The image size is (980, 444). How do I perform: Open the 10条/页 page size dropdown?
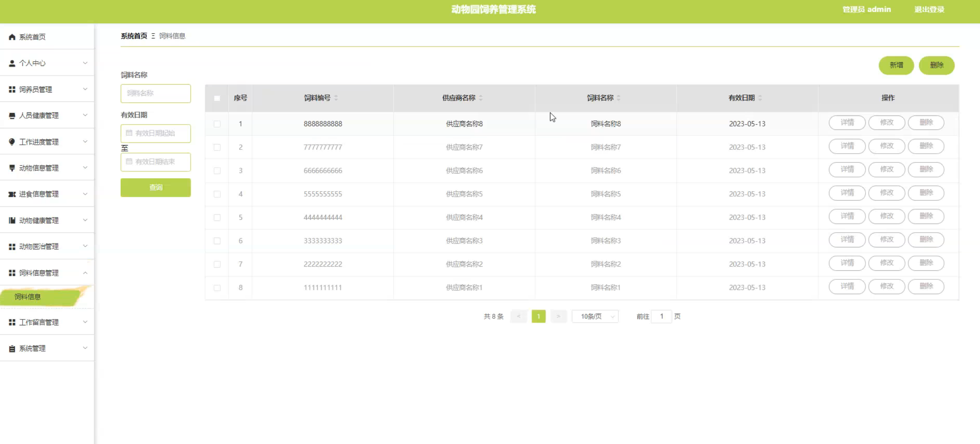(x=595, y=316)
